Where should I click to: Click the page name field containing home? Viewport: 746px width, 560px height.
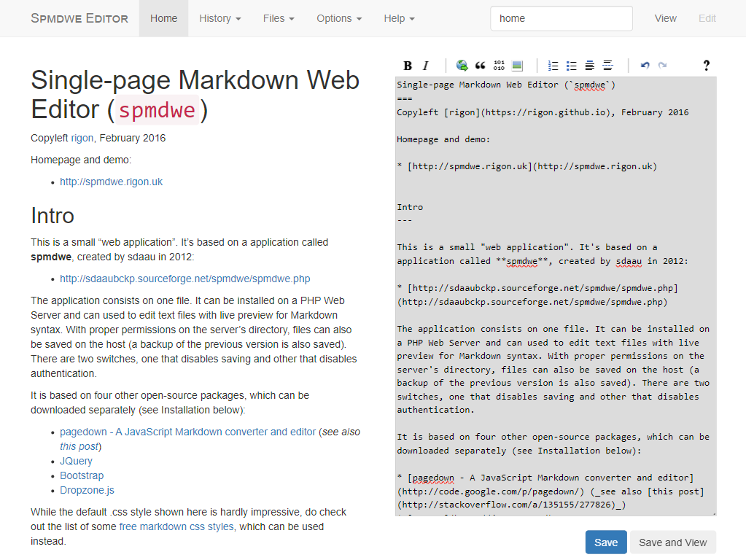coord(562,18)
